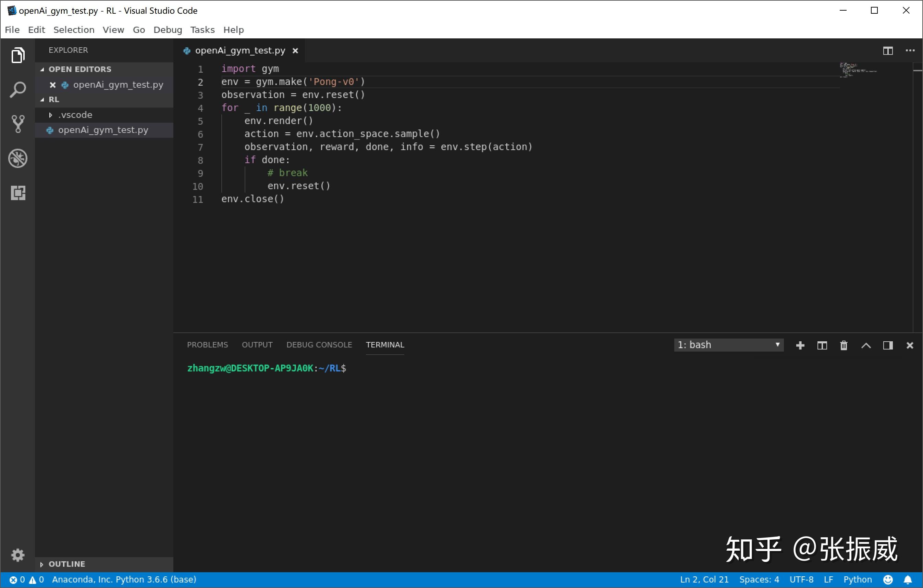Kill the terminal with the trash icon

coord(844,345)
